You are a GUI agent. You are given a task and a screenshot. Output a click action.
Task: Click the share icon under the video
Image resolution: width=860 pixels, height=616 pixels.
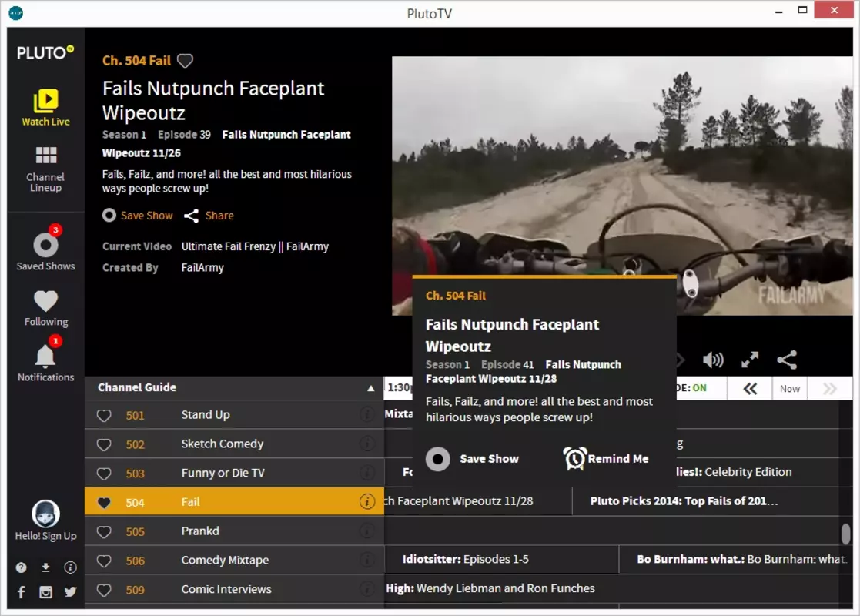pyautogui.click(x=787, y=360)
